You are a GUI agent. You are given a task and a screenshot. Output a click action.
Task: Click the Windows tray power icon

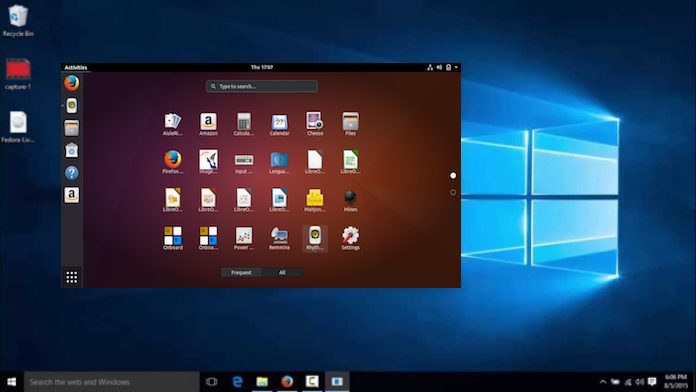(615, 382)
